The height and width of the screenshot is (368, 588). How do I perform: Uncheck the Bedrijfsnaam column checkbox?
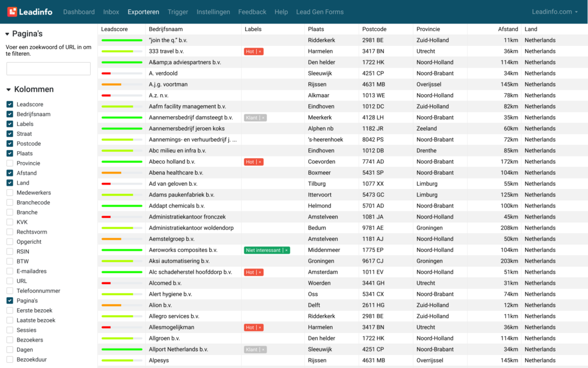tap(10, 114)
